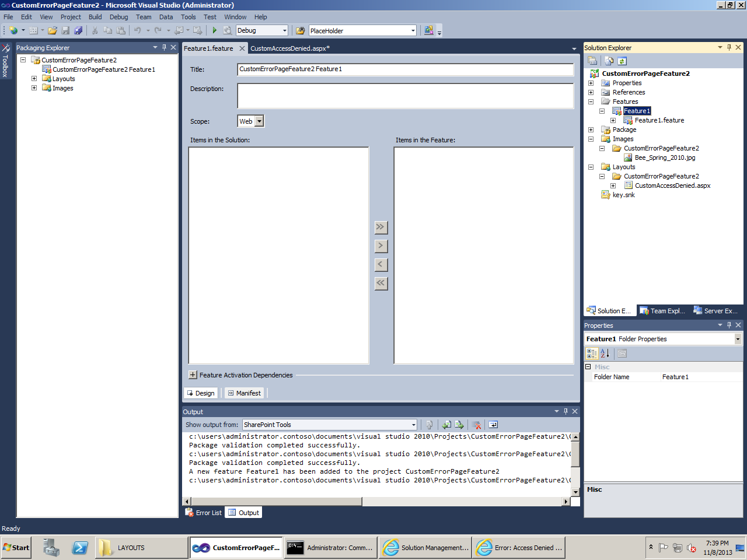Expand Layouts node in Packaging Explorer
Image resolution: width=747 pixels, height=560 pixels.
coord(34,79)
